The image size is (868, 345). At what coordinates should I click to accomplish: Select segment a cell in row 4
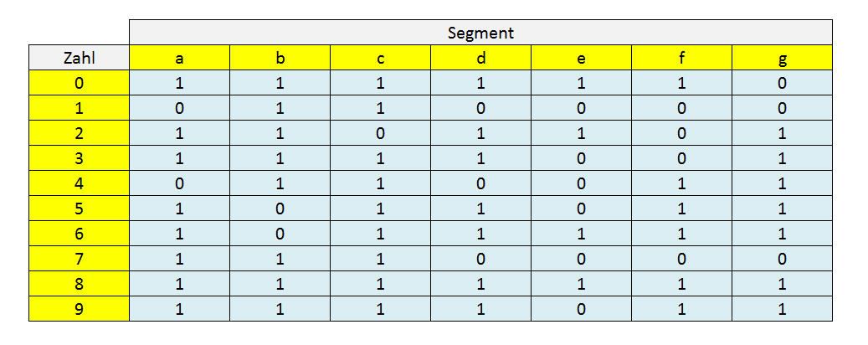pyautogui.click(x=179, y=183)
